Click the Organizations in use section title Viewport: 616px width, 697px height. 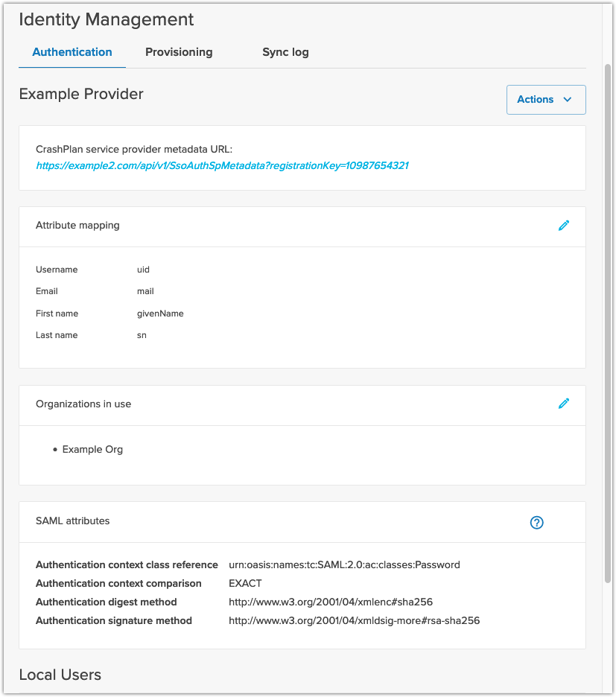coord(83,404)
